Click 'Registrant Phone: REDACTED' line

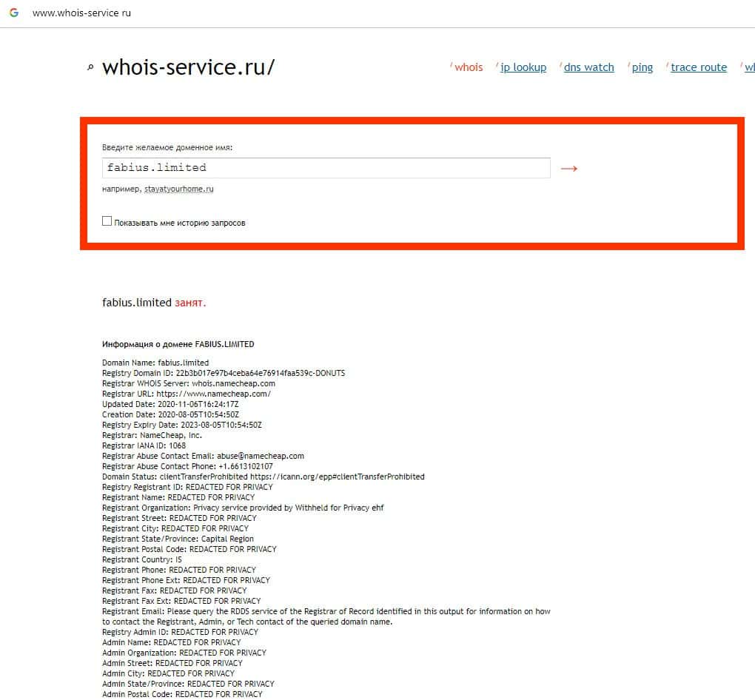(179, 570)
